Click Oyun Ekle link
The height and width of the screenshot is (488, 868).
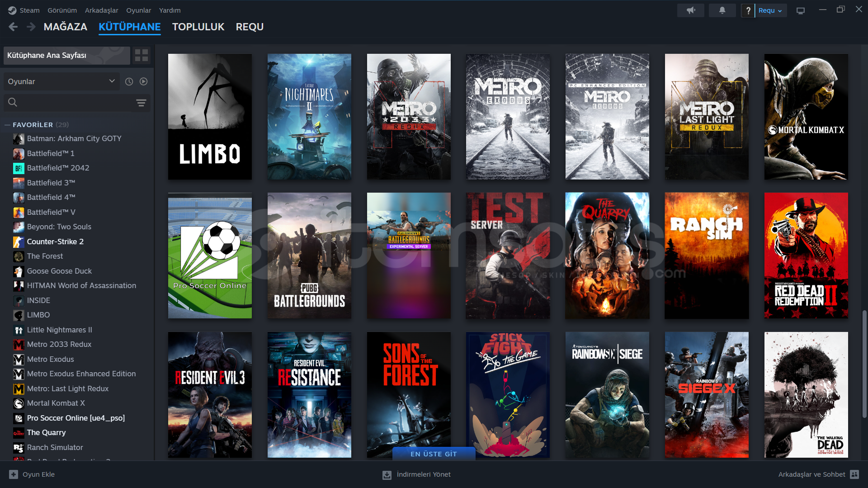click(x=38, y=474)
